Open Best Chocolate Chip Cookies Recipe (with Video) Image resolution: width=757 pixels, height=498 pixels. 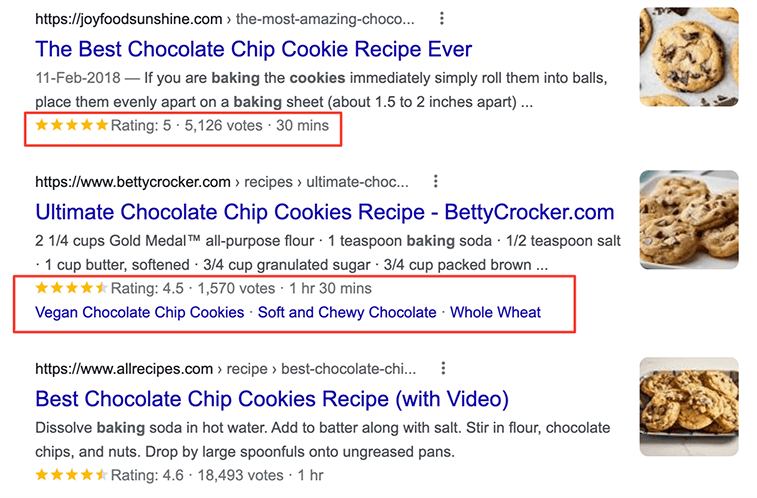pyautogui.click(x=272, y=399)
